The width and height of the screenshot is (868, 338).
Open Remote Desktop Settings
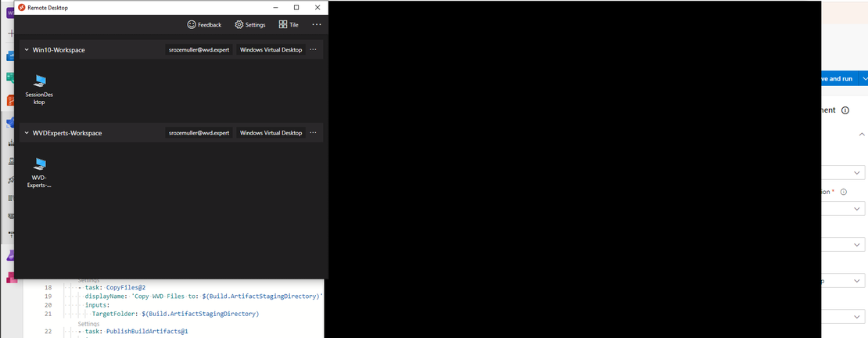click(x=250, y=24)
